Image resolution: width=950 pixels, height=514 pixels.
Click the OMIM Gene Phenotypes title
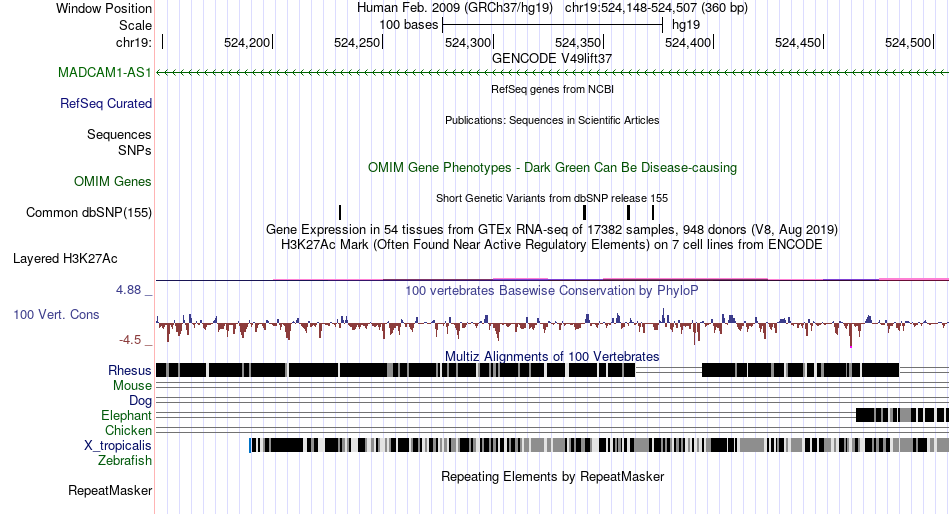tap(553, 167)
